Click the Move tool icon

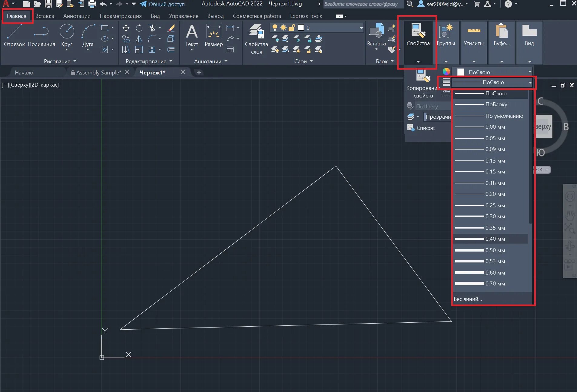[126, 28]
